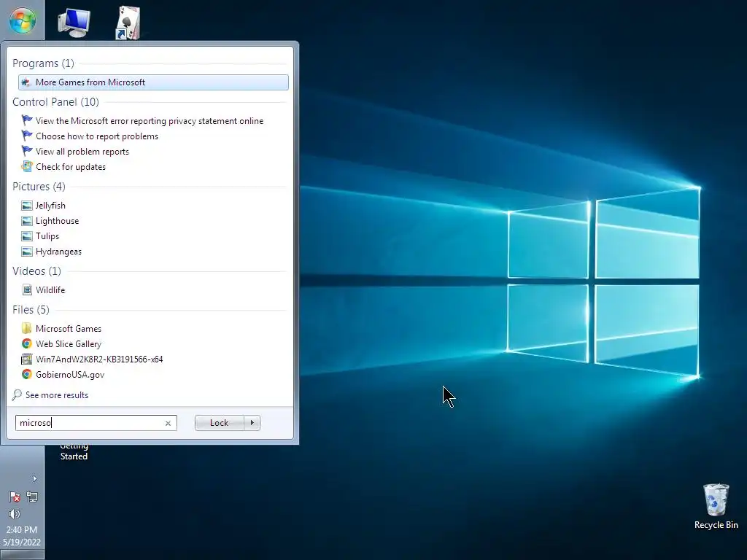
Task: Click the Pictures (4) group header
Action: 39,186
